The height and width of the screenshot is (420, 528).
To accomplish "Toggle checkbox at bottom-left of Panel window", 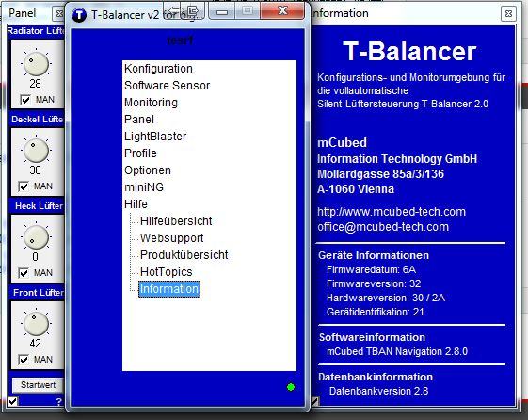I will tap(13, 401).
